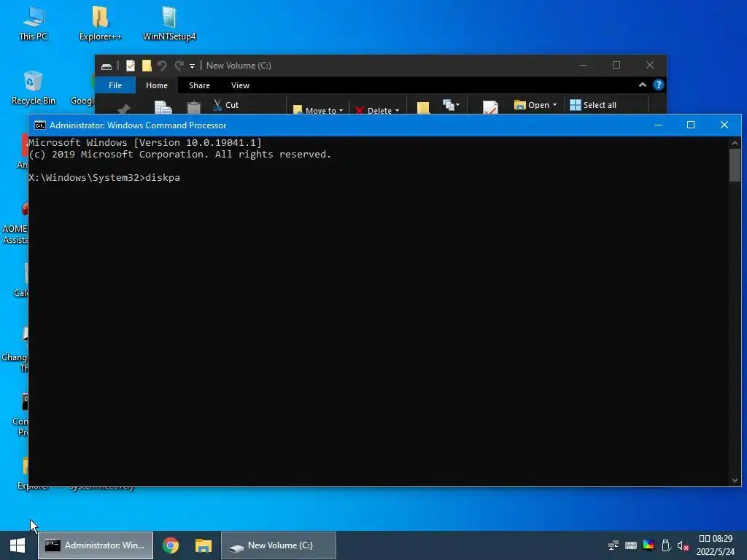Screen dimensions: 747x560
Task: Open the Customize Quick Access Toolbar dropdown
Action: tap(192, 66)
